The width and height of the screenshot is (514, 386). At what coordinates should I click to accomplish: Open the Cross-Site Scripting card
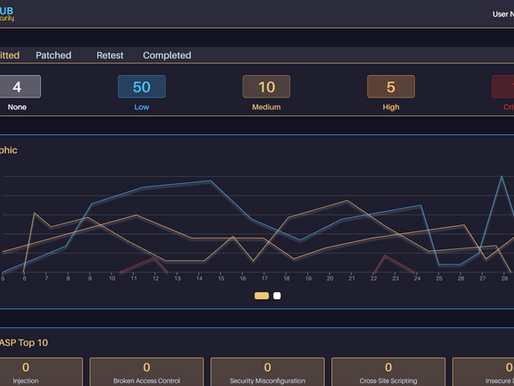pos(388,372)
